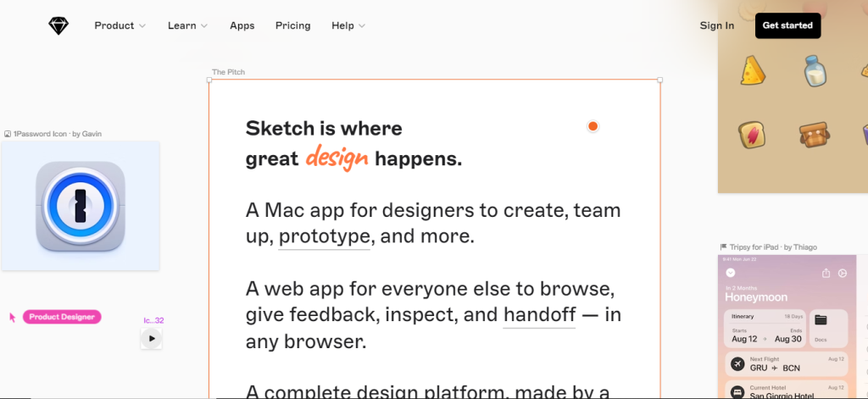Screen dimensions: 868x399
Task: Click the airplane Next Flight icon
Action: pyautogui.click(x=737, y=363)
